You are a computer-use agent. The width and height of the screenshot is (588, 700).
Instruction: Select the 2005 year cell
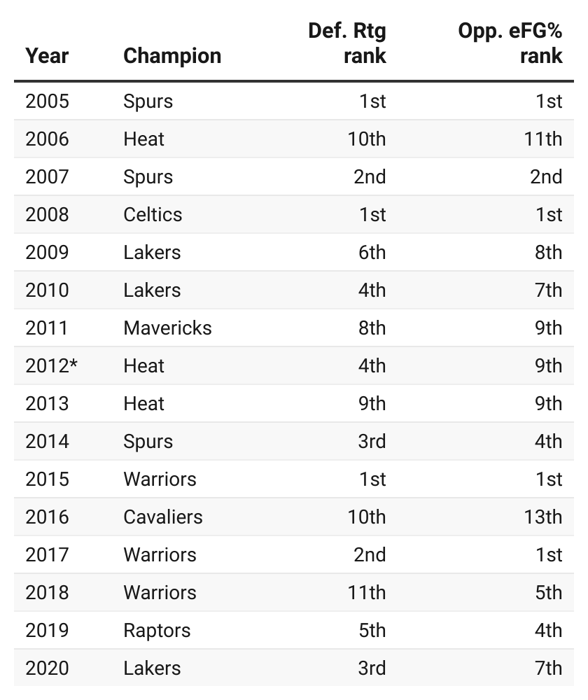(48, 101)
